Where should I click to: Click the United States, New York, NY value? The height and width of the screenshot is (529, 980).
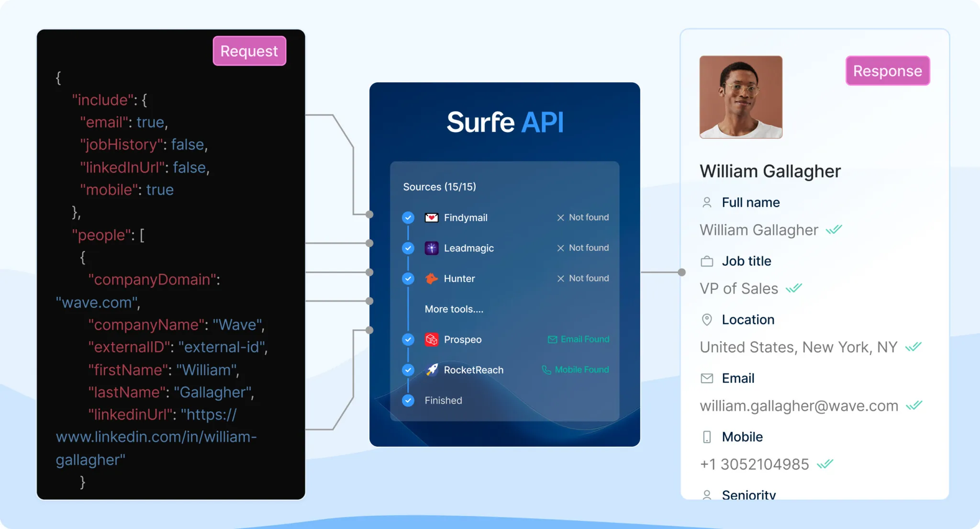pos(799,347)
